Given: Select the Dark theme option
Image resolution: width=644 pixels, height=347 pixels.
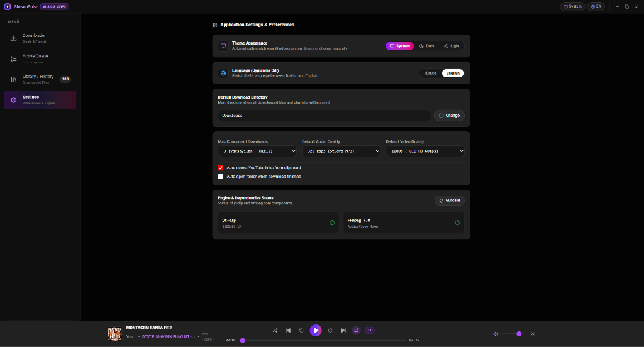Looking at the screenshot, I should (427, 46).
